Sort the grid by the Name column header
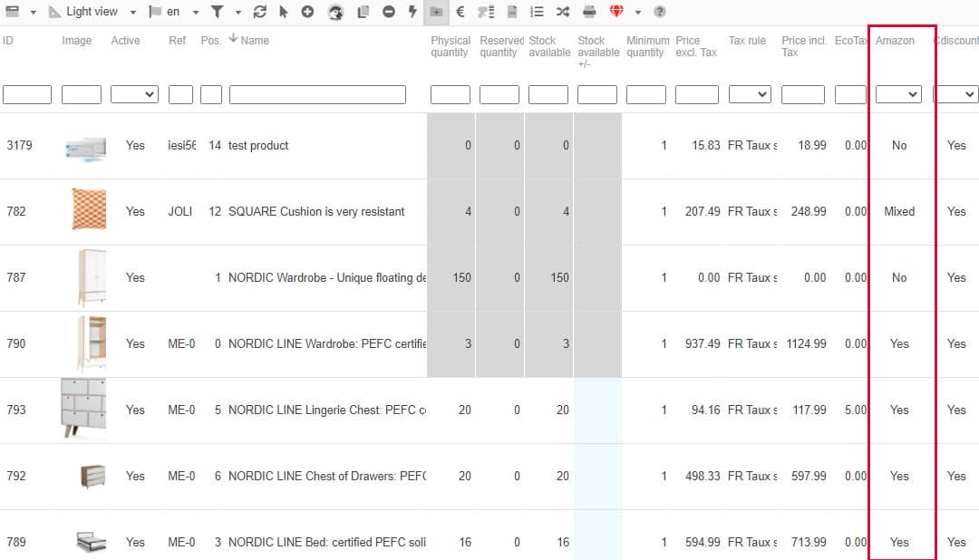 (x=255, y=41)
